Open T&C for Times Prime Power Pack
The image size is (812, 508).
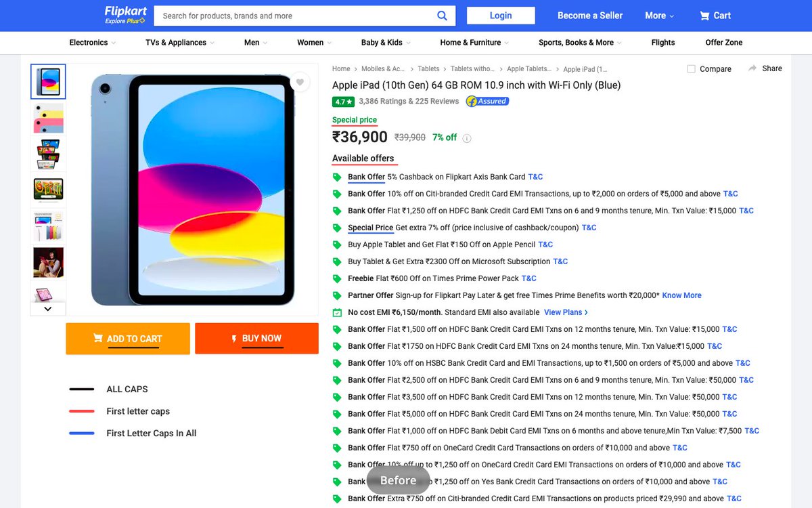click(529, 278)
